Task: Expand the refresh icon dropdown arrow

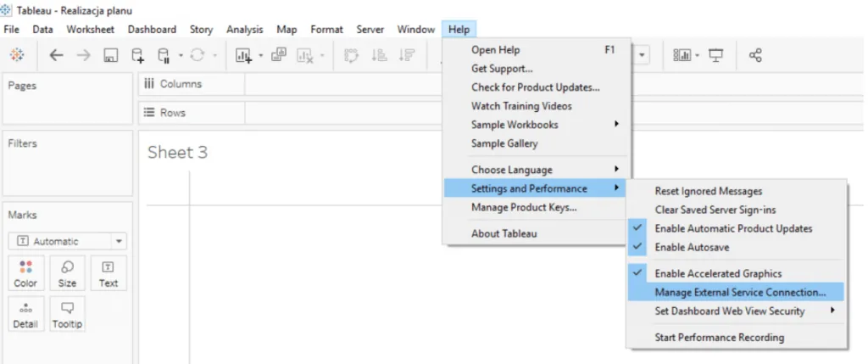Action: point(214,55)
